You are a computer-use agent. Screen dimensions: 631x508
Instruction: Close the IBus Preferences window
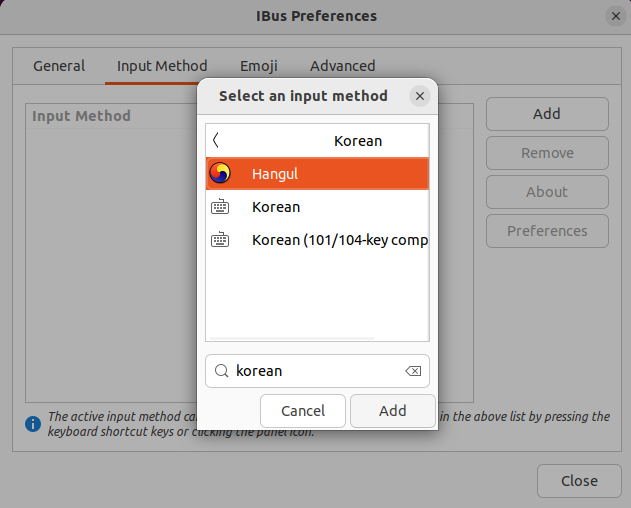tap(616, 16)
